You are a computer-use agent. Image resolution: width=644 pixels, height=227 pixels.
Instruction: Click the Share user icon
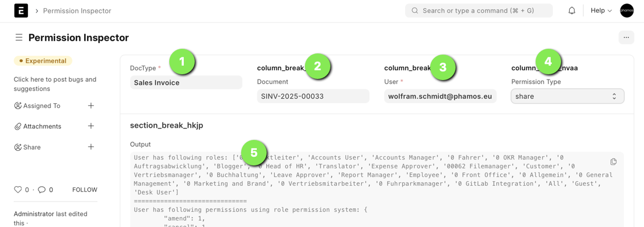tap(17, 147)
